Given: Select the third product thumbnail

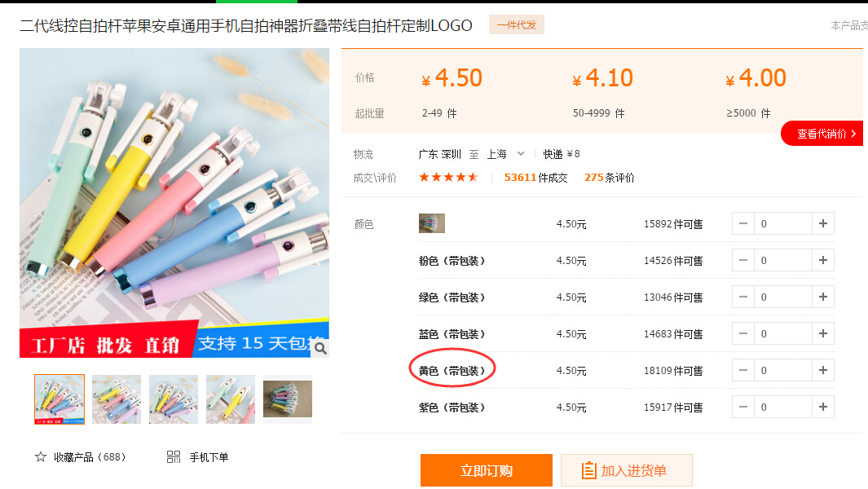Looking at the screenshot, I should coord(174,399).
